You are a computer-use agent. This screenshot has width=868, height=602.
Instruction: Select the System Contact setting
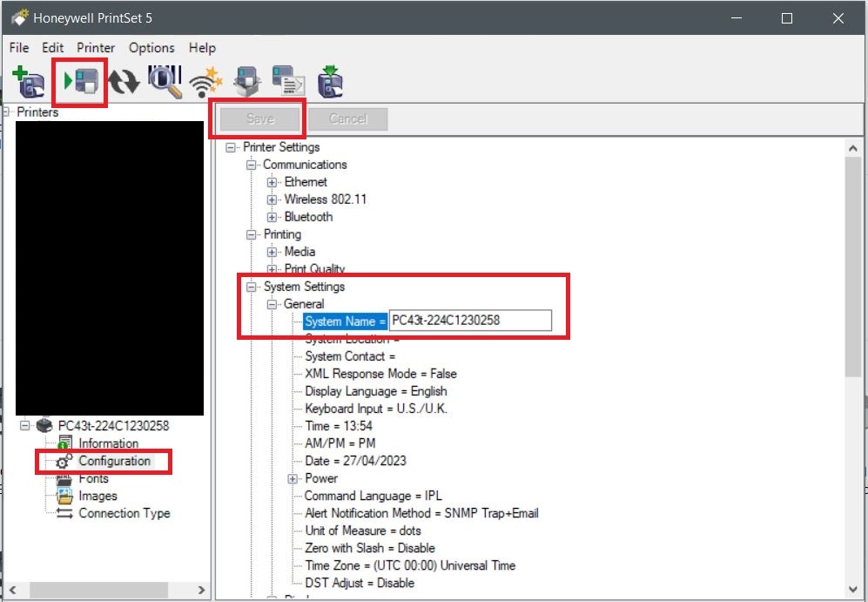350,356
